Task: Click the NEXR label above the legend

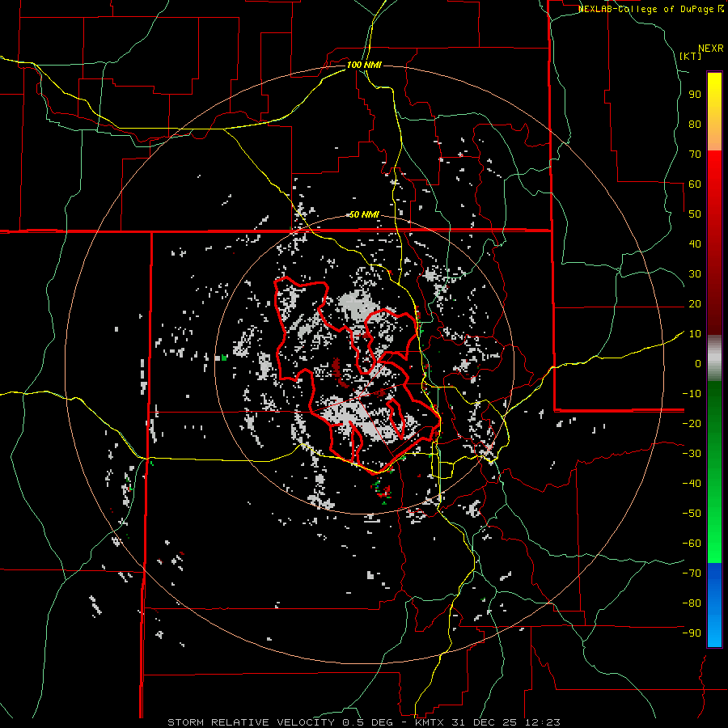Action: coord(710,48)
